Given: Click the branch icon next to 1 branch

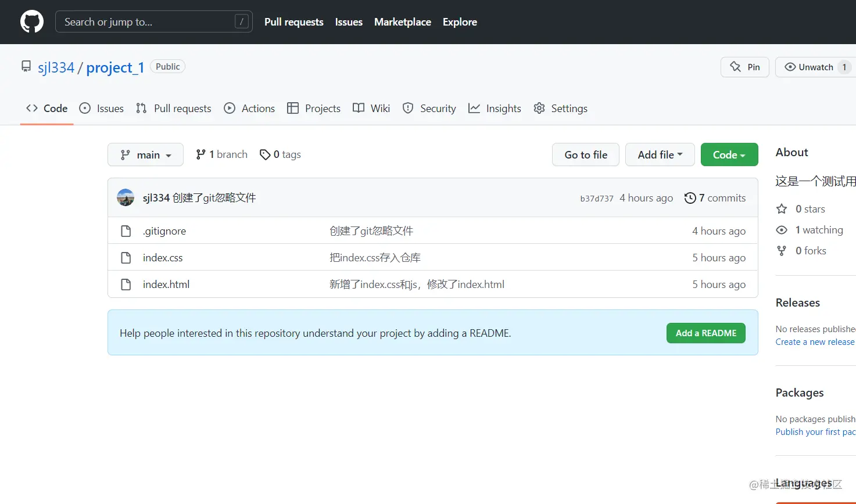Looking at the screenshot, I should [200, 154].
